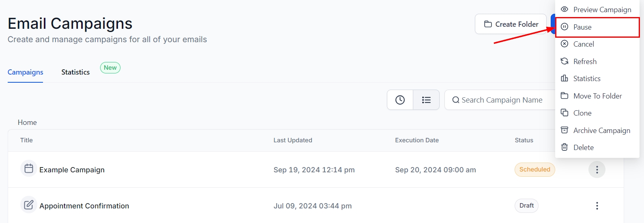644x223 pixels.
Task: Click the Search Campaign Name field
Action: click(x=502, y=100)
